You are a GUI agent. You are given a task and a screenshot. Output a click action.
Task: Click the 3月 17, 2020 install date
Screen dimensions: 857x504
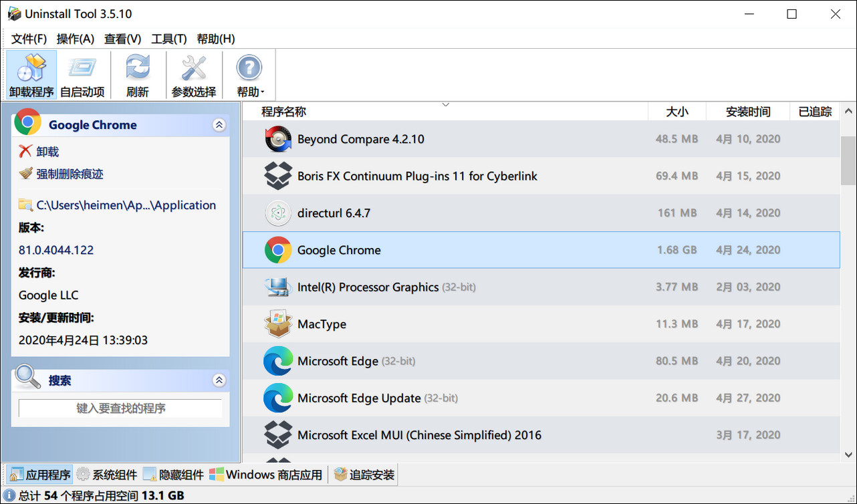pyautogui.click(x=748, y=435)
